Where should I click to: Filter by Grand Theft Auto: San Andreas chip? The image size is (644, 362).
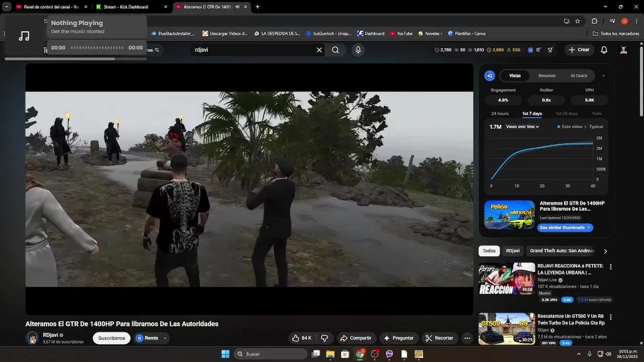point(562,250)
